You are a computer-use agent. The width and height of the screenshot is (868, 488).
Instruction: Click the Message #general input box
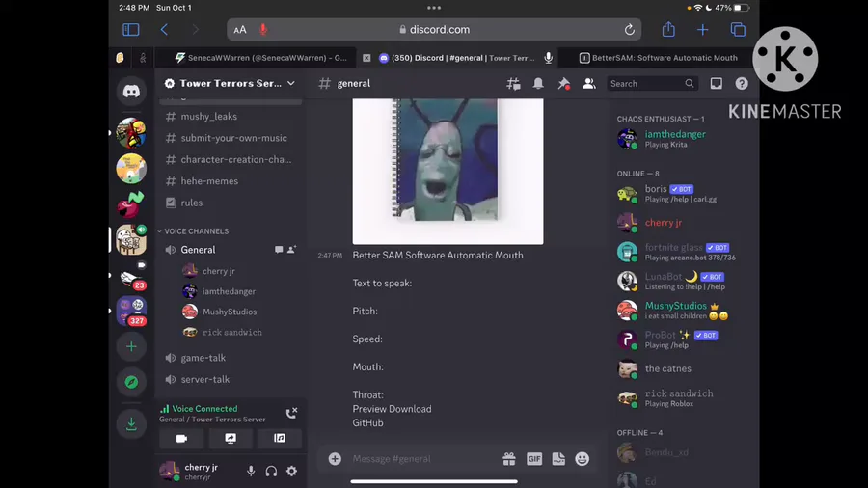(x=420, y=459)
